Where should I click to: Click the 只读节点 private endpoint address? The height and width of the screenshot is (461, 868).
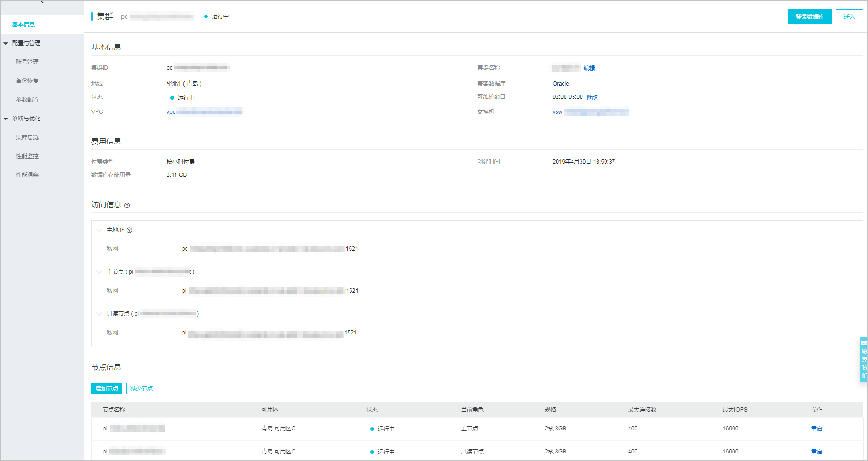click(x=269, y=333)
